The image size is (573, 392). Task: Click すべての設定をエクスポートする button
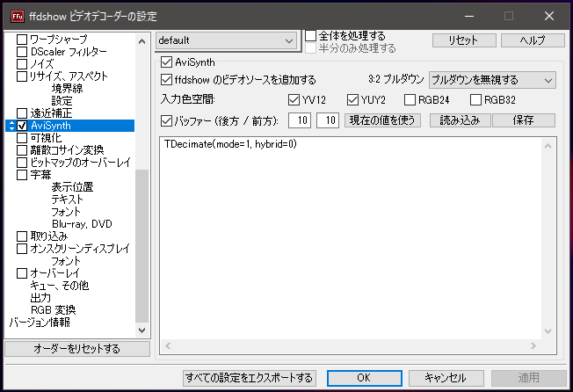[250, 378]
